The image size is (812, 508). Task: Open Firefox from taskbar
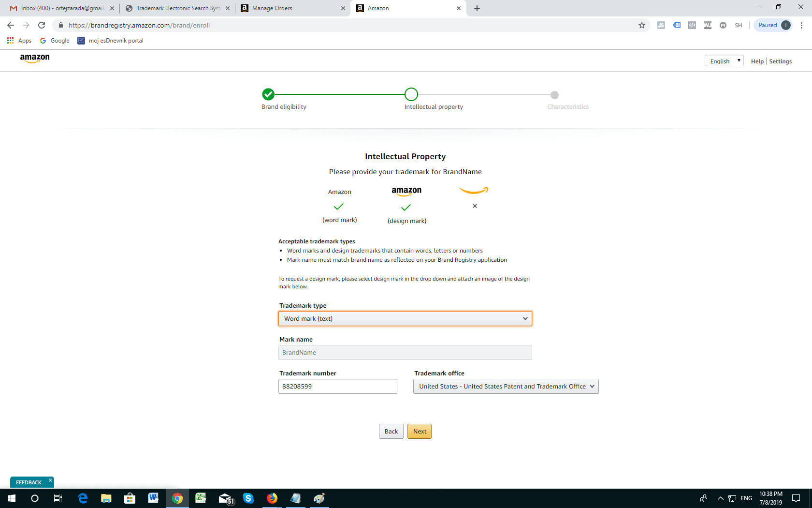[272, 498]
